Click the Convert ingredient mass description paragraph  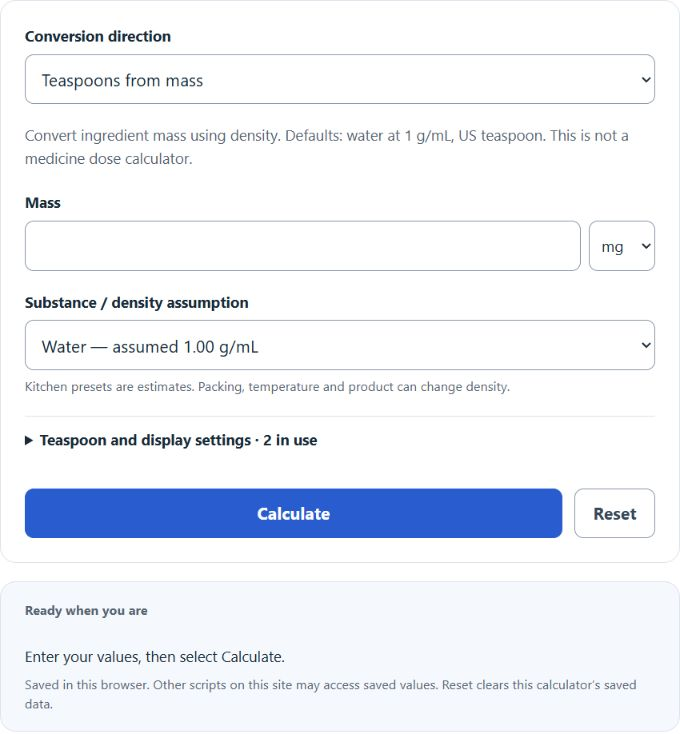(x=327, y=147)
